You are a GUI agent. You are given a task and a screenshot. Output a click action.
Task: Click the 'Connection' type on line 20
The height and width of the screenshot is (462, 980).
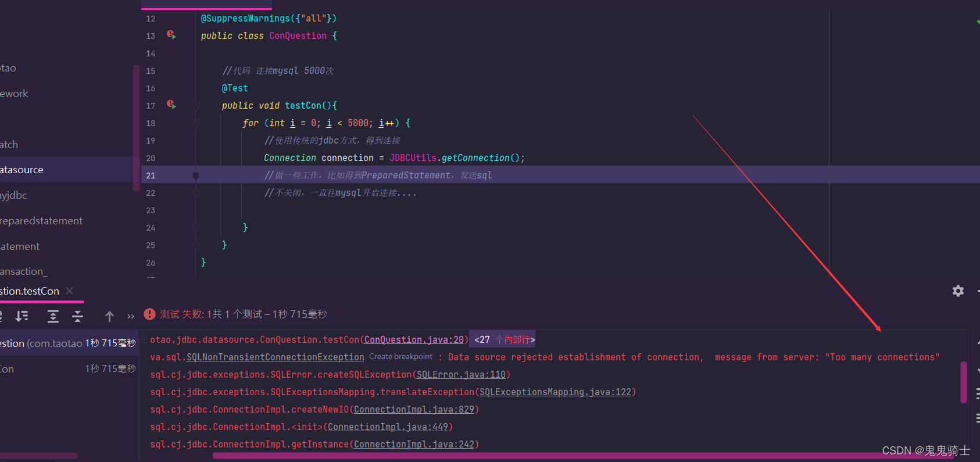[x=290, y=158]
